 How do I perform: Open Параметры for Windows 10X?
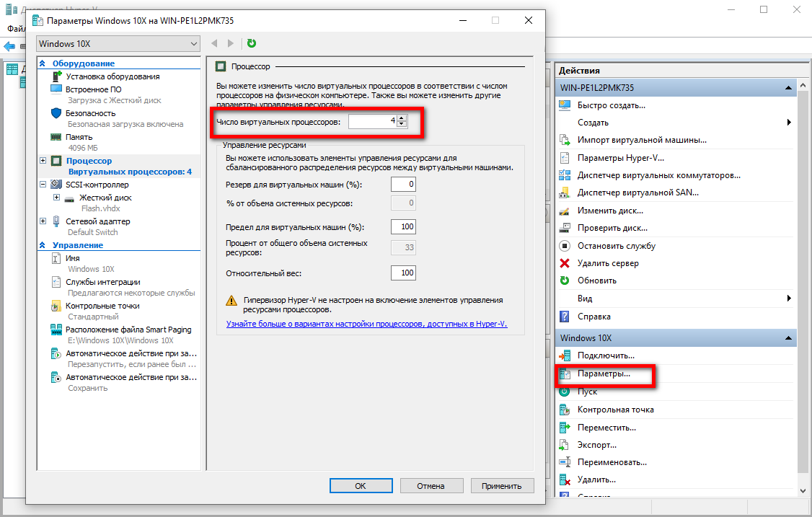[x=604, y=374]
